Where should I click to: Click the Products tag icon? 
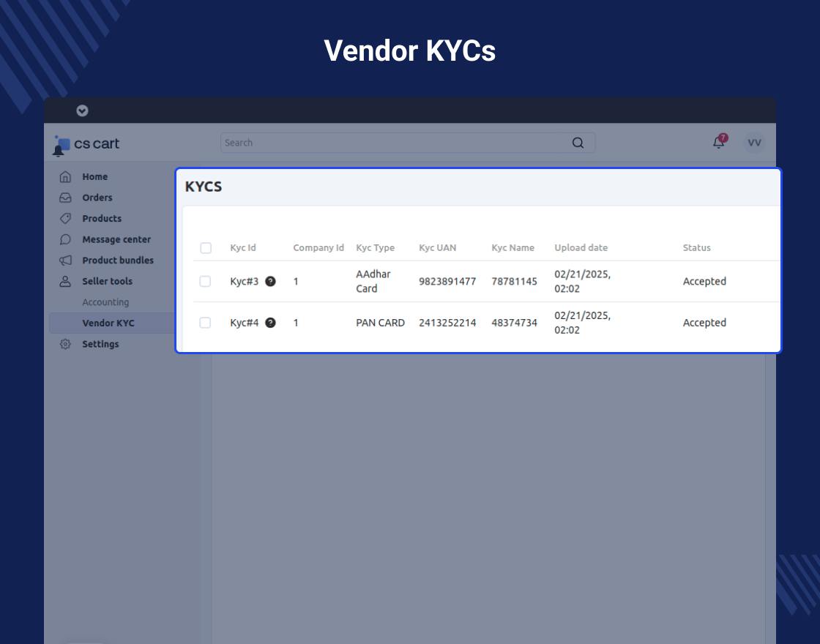click(65, 219)
